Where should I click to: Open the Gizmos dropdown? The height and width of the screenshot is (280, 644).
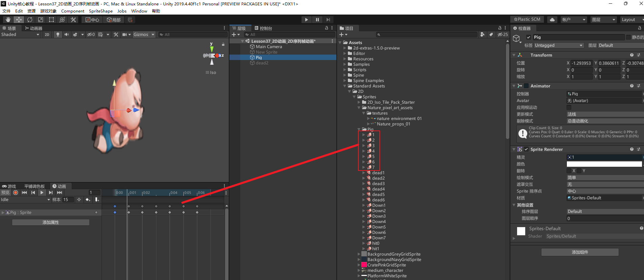[143, 35]
